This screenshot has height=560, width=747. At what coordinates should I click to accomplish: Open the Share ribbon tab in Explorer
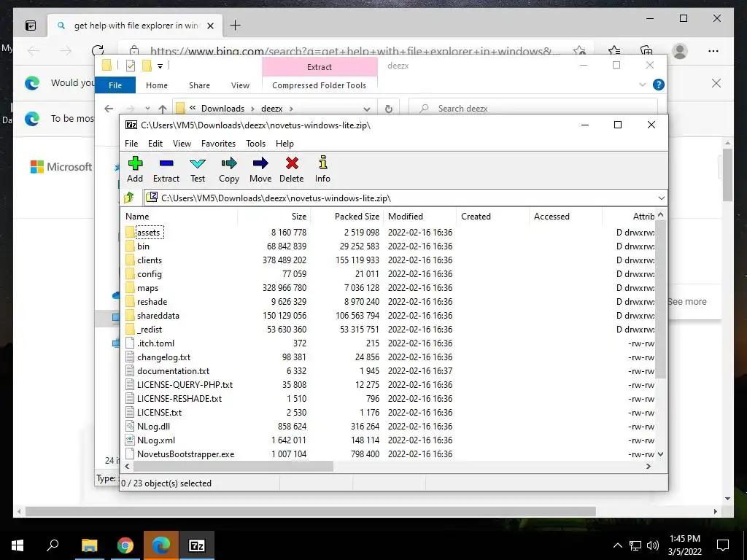199,85
